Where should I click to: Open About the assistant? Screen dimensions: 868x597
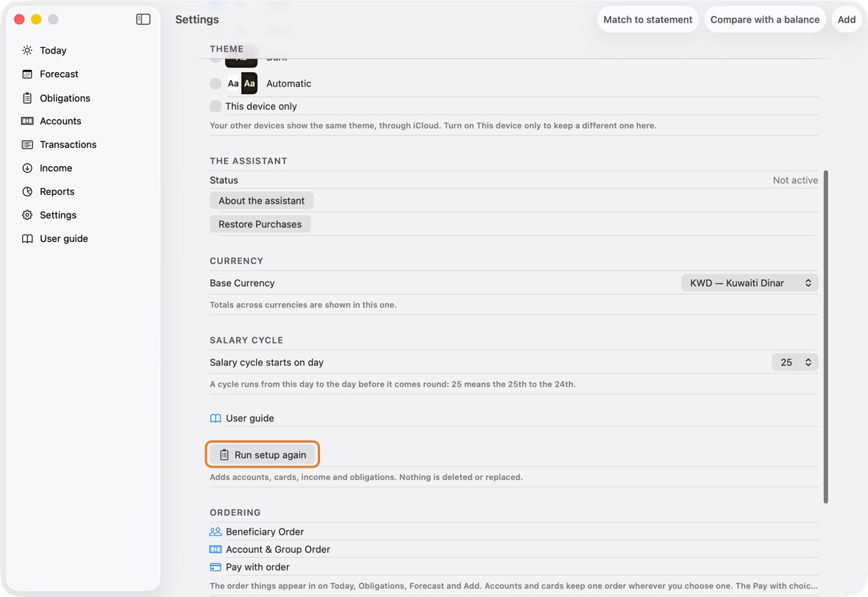[x=261, y=201]
